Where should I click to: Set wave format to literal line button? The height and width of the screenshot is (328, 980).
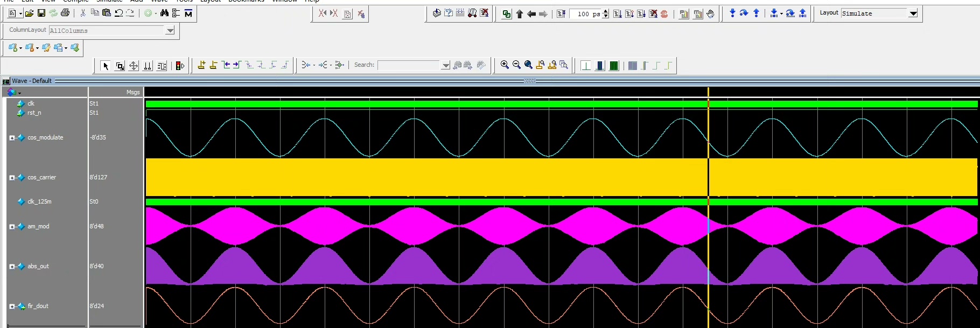(586, 66)
